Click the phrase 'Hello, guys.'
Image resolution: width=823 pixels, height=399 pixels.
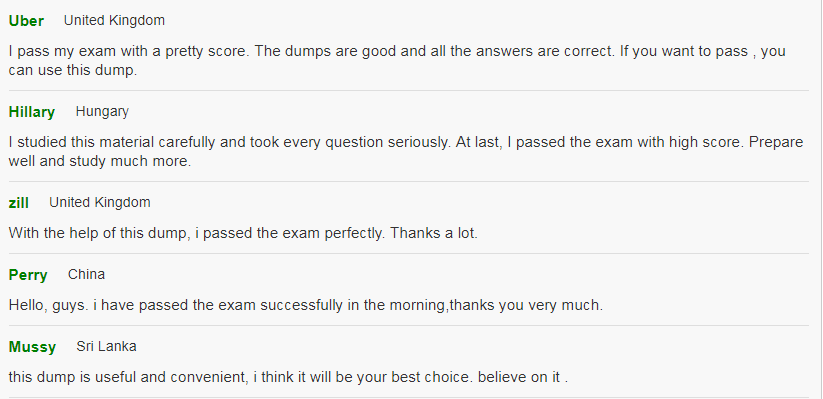[x=49, y=305]
